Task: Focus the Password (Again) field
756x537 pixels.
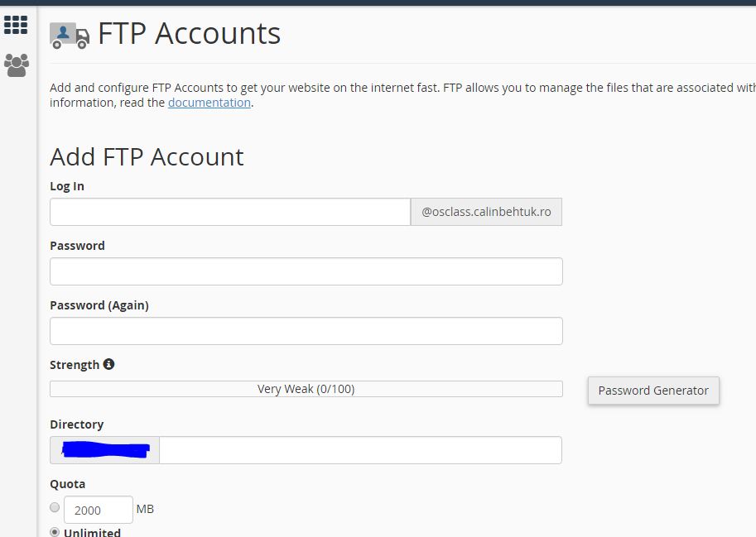Action: [x=306, y=331]
